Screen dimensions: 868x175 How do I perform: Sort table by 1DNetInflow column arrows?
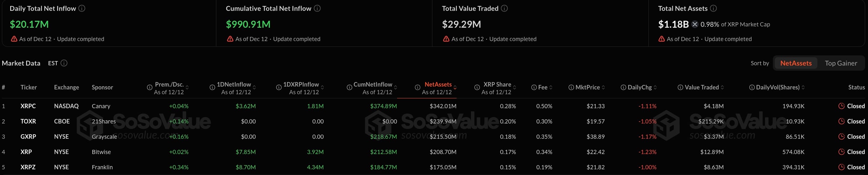tap(255, 88)
